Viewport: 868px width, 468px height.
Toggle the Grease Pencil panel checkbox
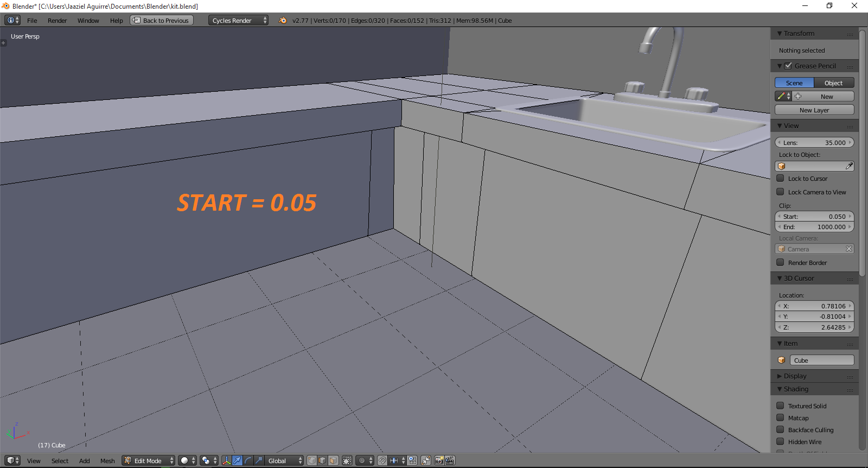(788, 66)
